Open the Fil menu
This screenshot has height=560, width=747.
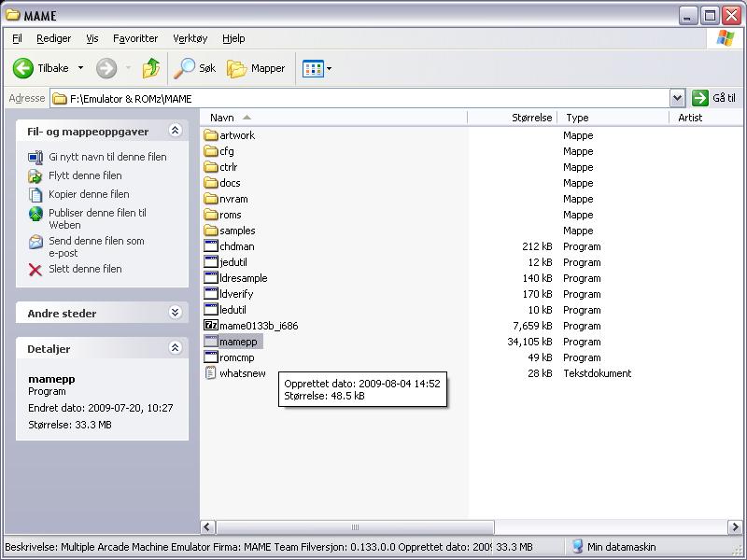click(17, 38)
